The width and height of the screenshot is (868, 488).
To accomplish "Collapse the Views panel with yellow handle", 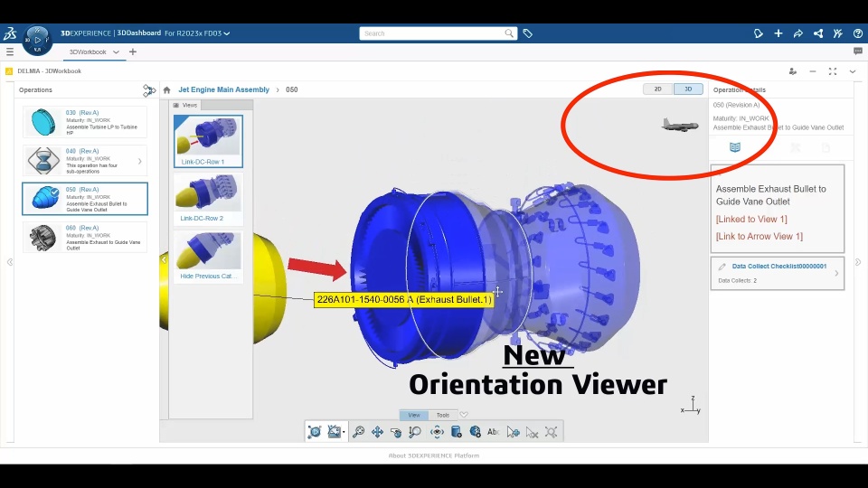I will click(164, 259).
